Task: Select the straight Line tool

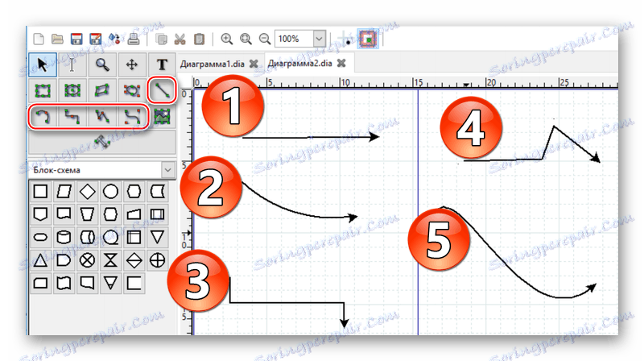Action: click(x=162, y=90)
